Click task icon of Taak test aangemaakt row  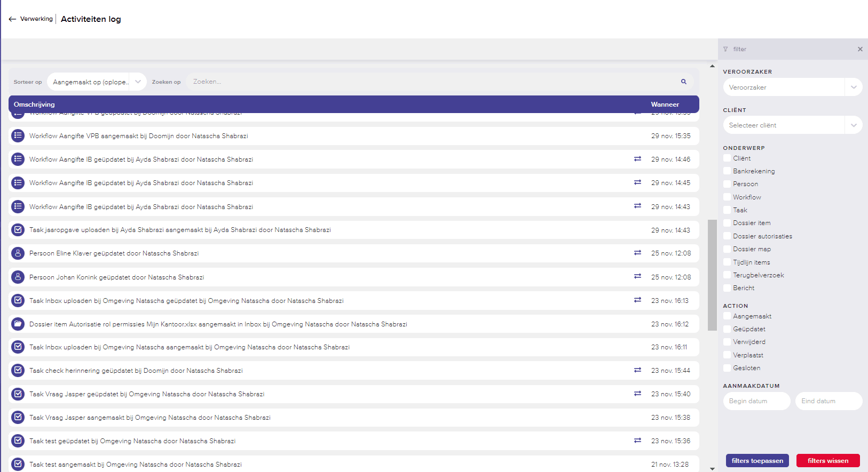(x=18, y=465)
